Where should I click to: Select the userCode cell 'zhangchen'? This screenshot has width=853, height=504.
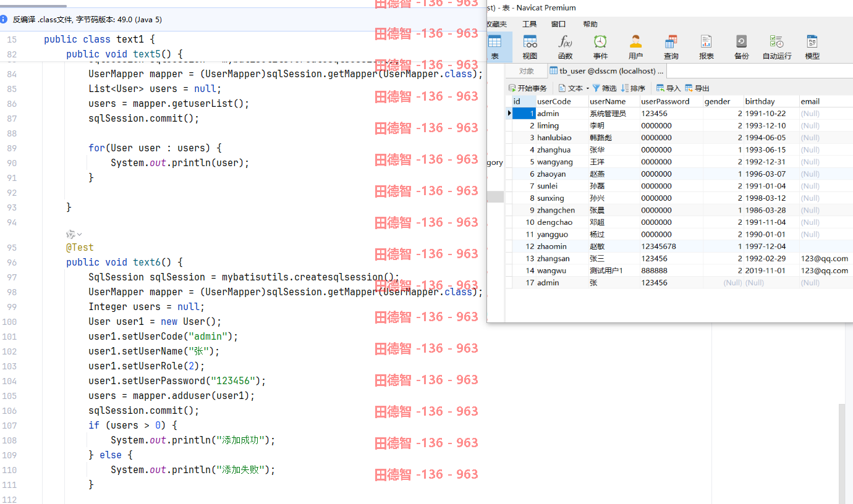[561, 210]
